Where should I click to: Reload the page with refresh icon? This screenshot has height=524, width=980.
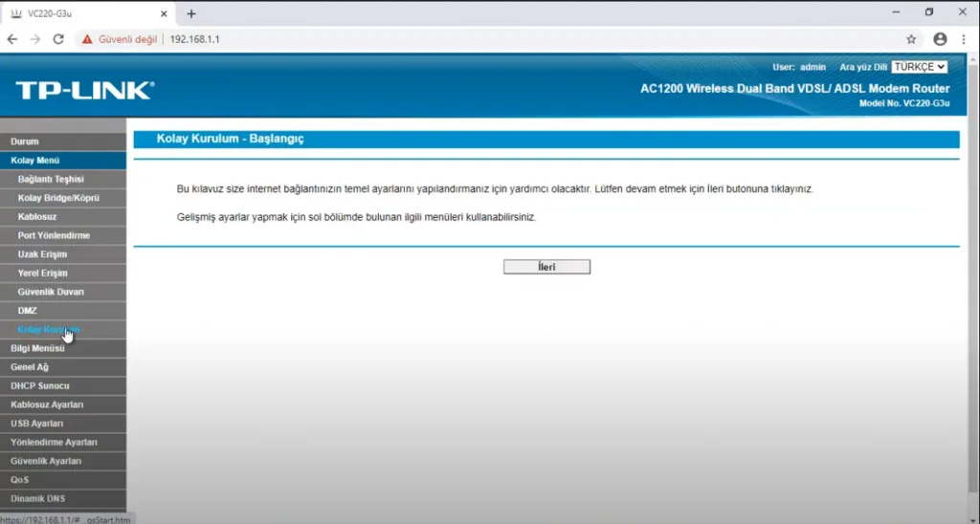click(x=58, y=39)
